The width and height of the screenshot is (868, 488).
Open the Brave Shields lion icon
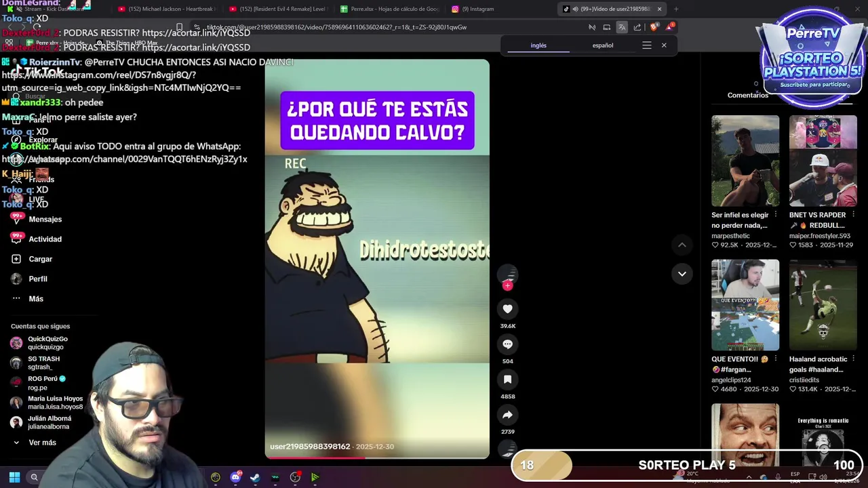click(654, 27)
